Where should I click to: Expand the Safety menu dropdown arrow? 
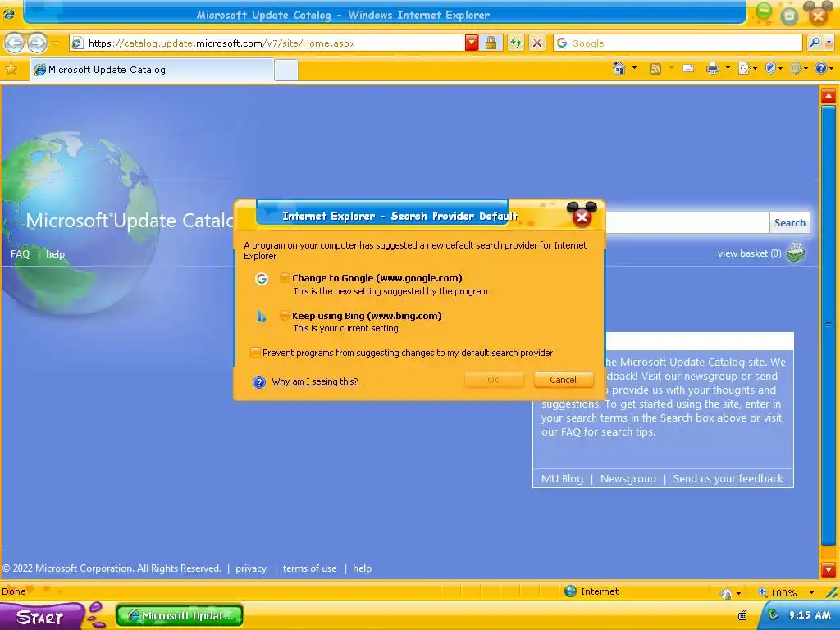click(781, 68)
